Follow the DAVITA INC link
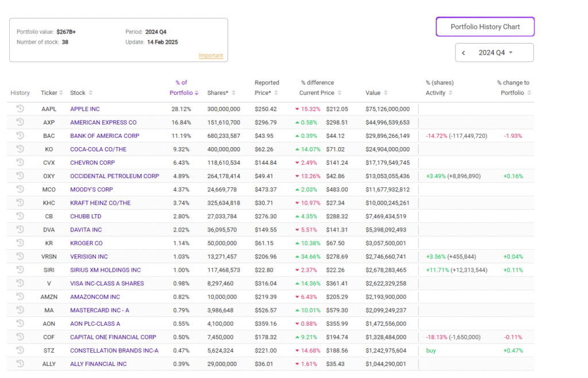 [86, 230]
